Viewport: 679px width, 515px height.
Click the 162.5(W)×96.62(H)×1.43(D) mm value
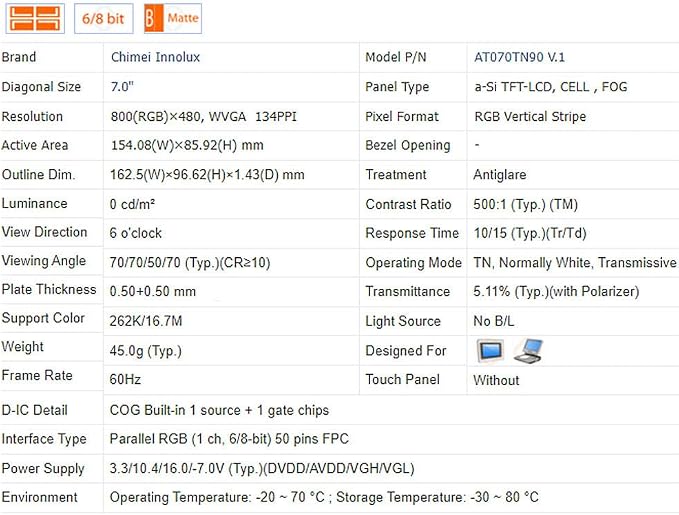(x=207, y=175)
